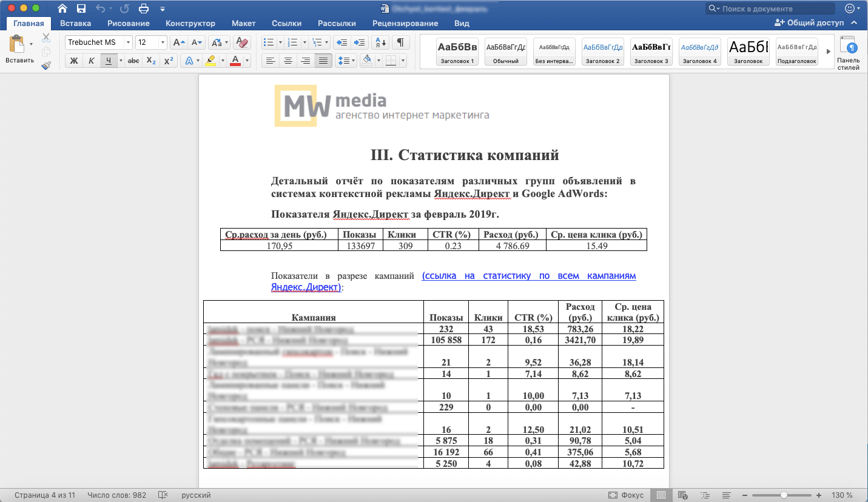Image resolution: width=868 pixels, height=502 pixels.
Task: Click the Print icon in title bar
Action: [x=144, y=8]
